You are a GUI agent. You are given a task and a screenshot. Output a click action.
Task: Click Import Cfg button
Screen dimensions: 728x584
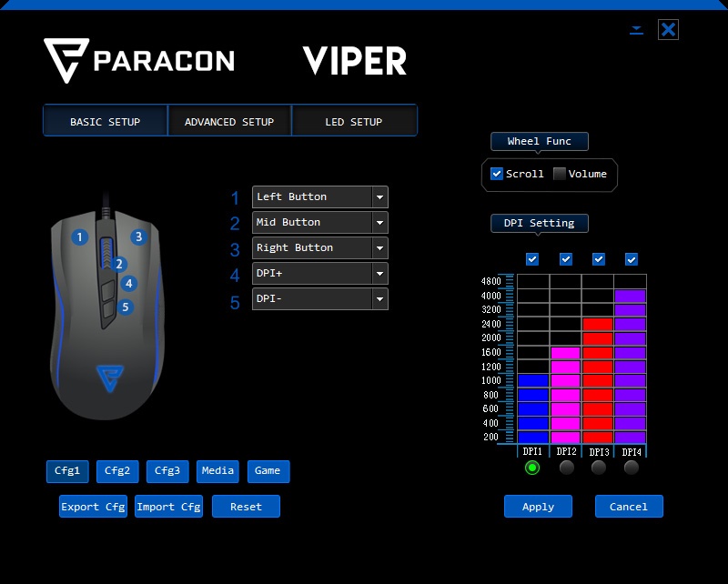(168, 507)
